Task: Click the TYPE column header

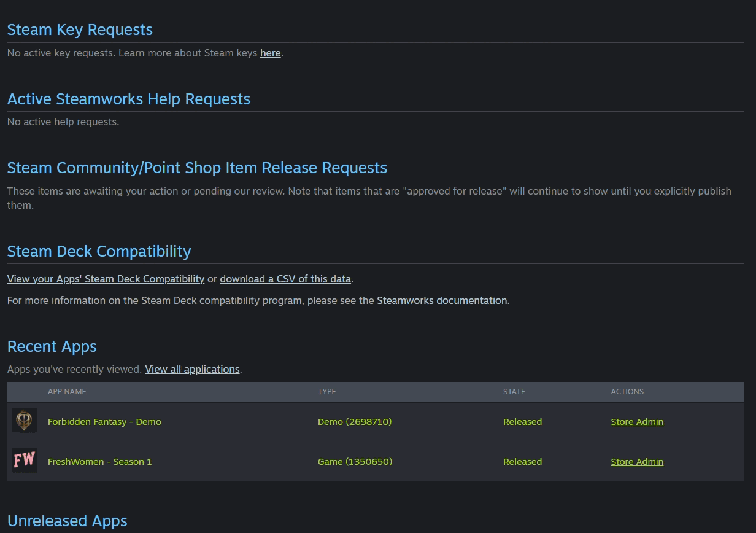Action: (x=326, y=392)
